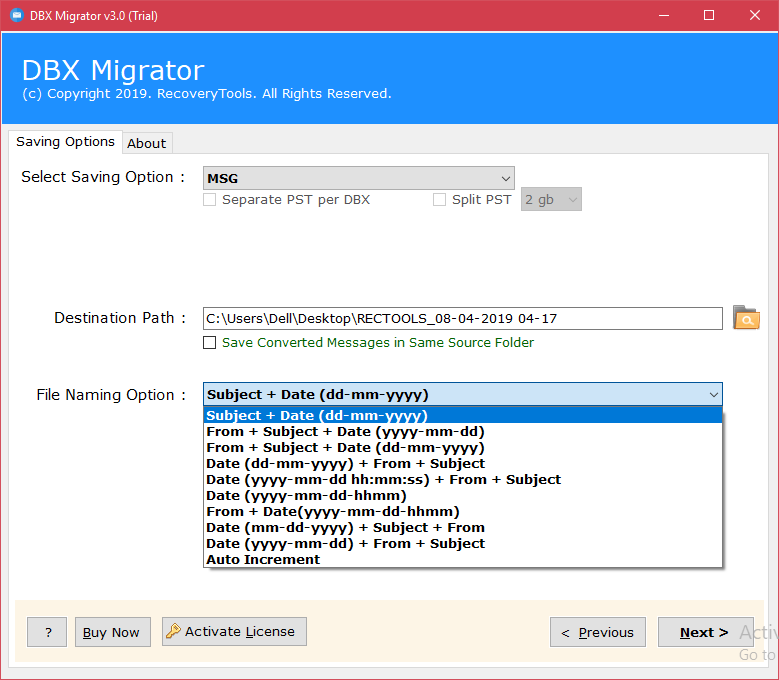
Task: Select Date (yyyy-mm-dd-hhmm) naming option
Action: click(x=463, y=495)
